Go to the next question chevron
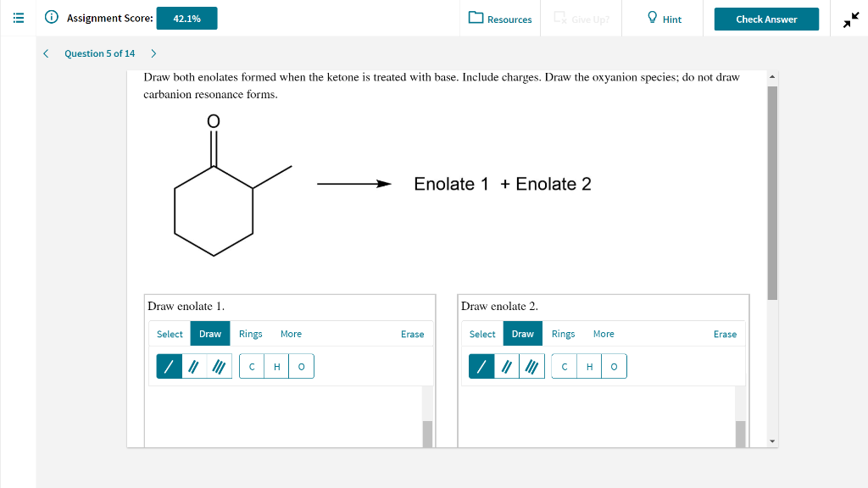The image size is (868, 488). pos(154,53)
